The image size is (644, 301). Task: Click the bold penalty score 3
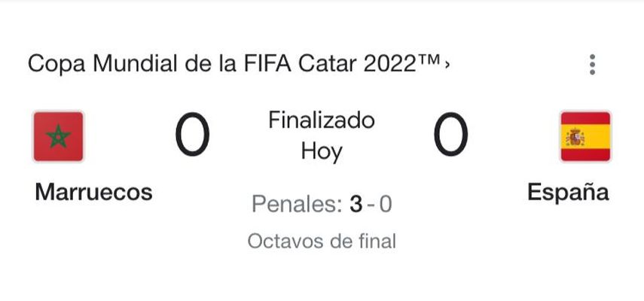pyautogui.click(x=356, y=204)
